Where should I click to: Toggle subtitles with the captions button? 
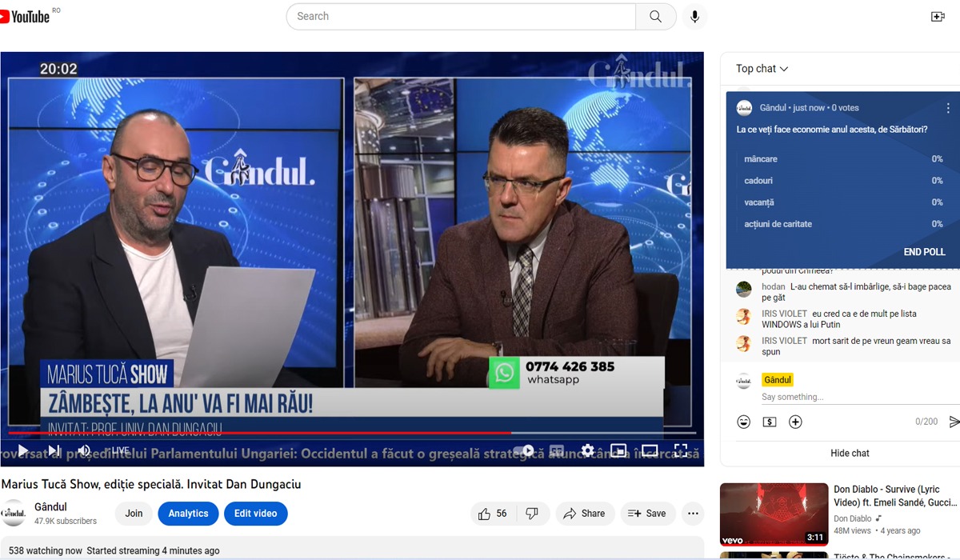(x=557, y=450)
